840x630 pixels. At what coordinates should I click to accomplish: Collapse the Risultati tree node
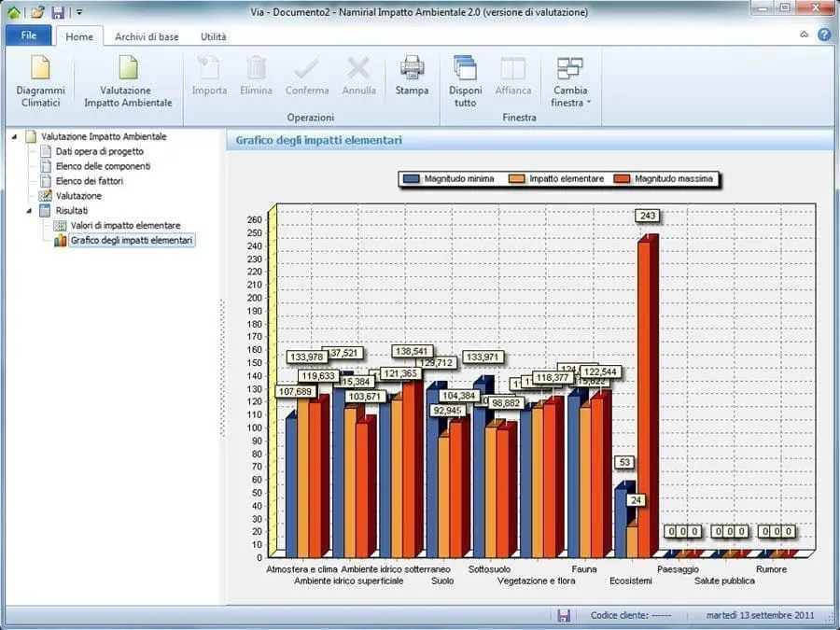30,211
